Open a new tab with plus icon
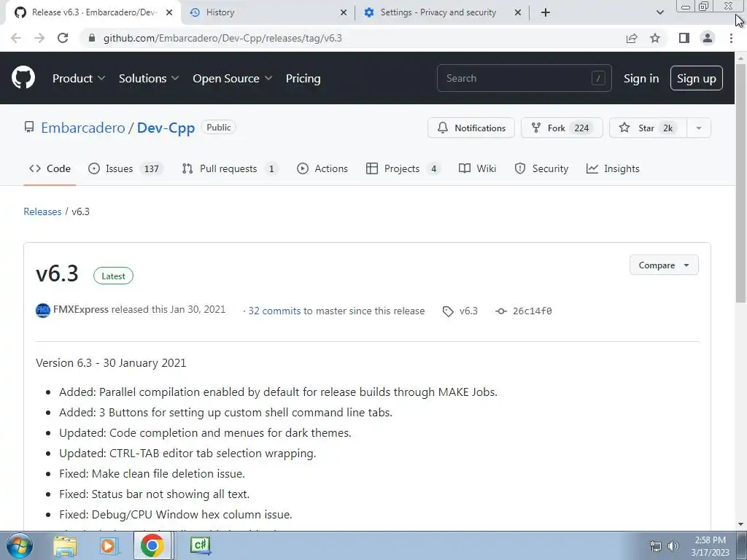 (546, 12)
